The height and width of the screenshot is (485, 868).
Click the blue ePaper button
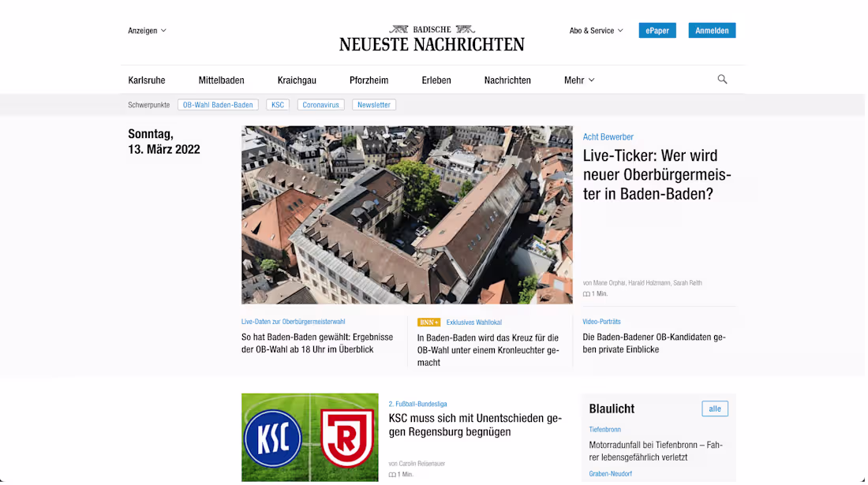(x=657, y=30)
